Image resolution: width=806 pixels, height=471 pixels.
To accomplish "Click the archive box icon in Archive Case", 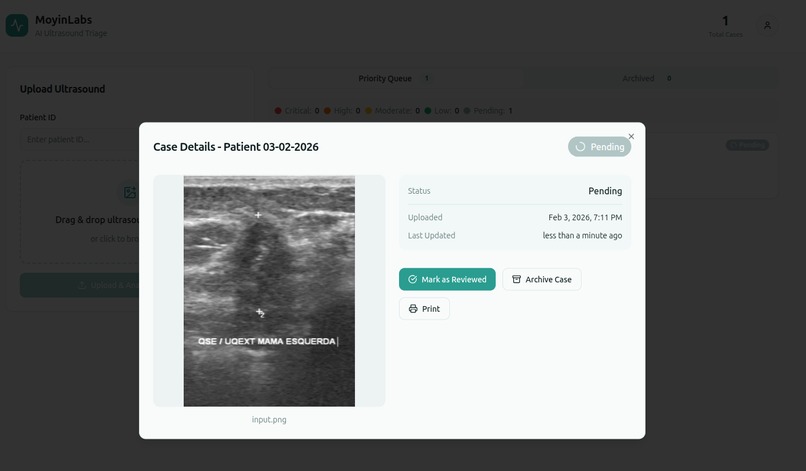I will click(x=517, y=279).
